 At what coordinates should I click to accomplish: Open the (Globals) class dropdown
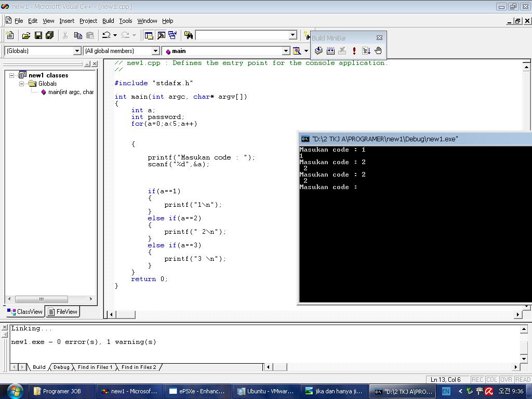(x=77, y=51)
